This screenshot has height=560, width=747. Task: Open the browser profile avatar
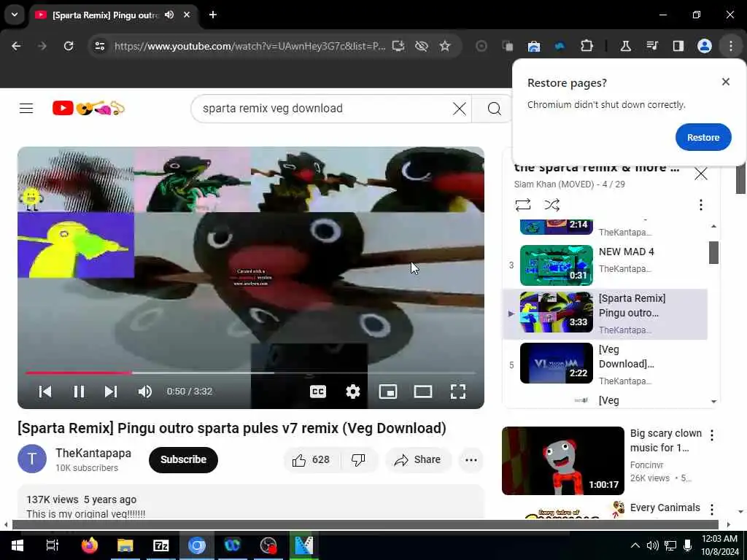704,46
